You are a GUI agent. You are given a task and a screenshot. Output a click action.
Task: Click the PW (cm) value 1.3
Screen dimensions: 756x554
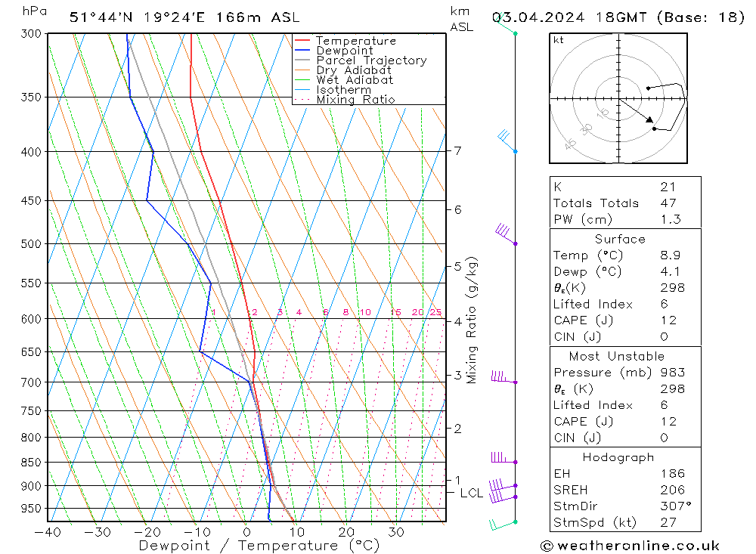point(670,220)
